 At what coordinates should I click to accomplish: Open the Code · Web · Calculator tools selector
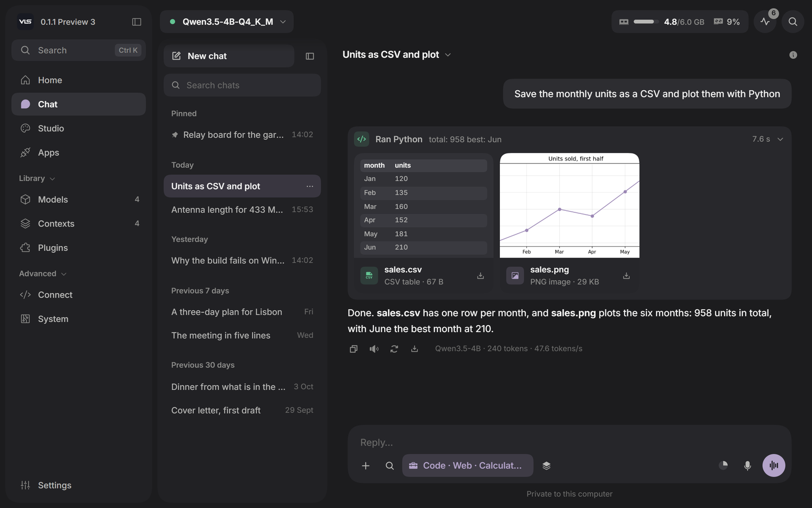coord(467,465)
